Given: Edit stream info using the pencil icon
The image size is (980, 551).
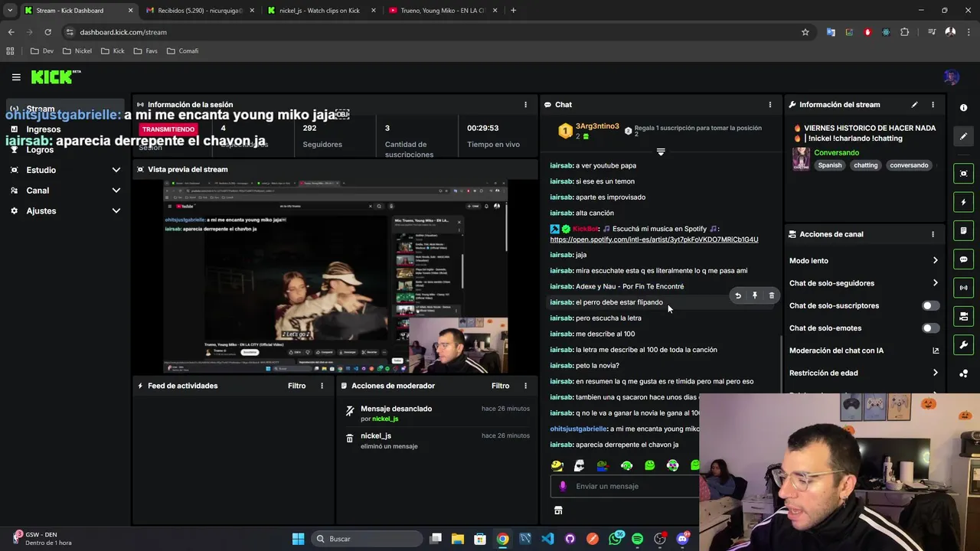Looking at the screenshot, I should click(x=914, y=105).
